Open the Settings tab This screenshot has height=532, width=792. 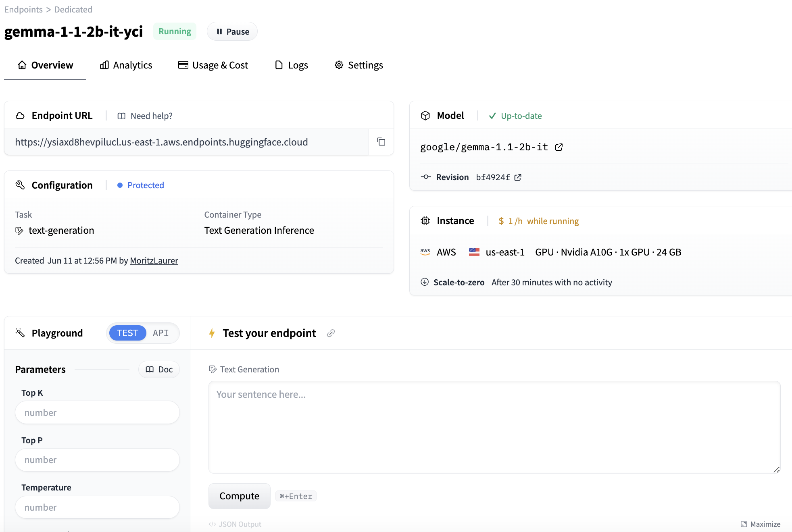coord(358,65)
